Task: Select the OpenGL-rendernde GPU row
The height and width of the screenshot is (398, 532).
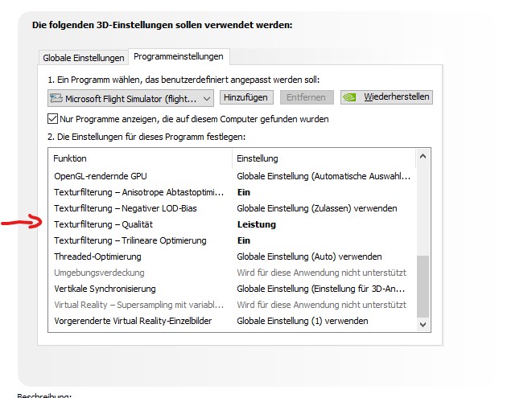Action: click(232, 176)
